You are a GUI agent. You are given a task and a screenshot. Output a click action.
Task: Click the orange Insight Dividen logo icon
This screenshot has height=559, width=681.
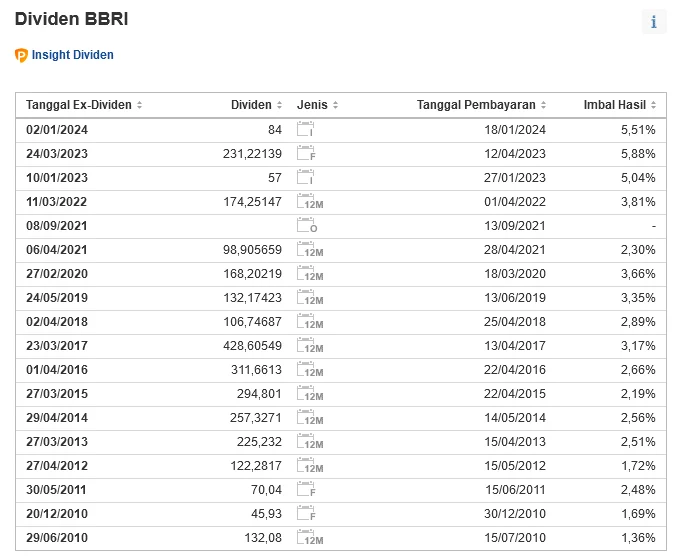(21, 55)
